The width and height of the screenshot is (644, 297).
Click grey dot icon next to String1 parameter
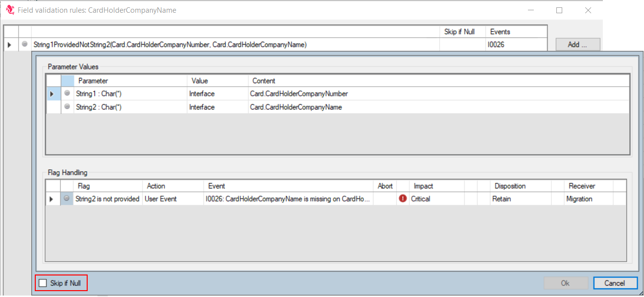(68, 93)
